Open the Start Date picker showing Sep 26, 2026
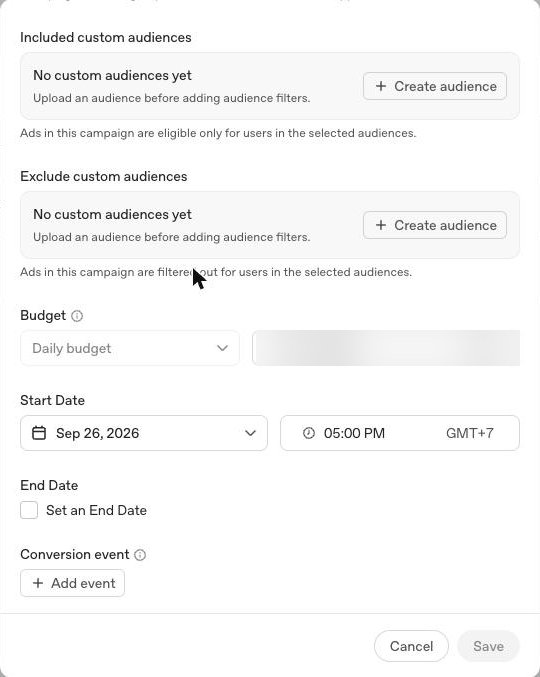Viewport: 540px width, 677px height. [144, 433]
